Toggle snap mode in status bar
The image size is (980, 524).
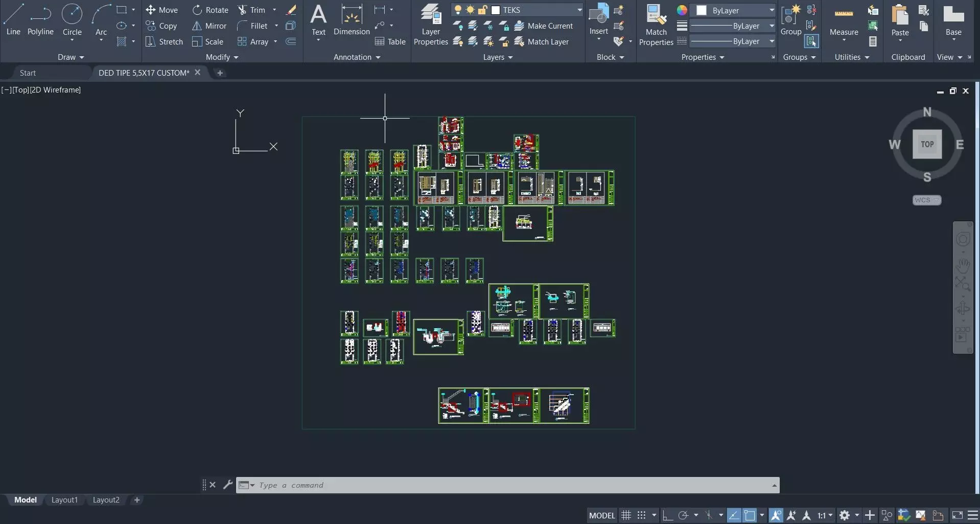[642, 515]
